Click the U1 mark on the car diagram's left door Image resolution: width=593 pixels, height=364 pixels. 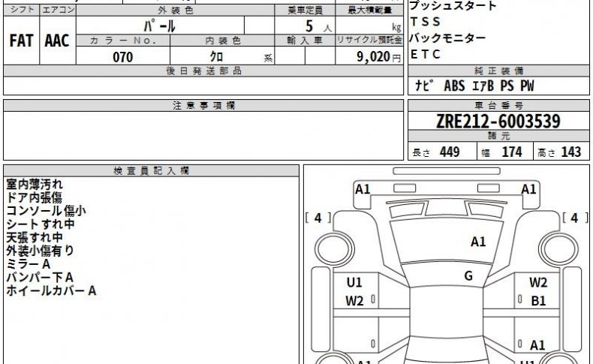(x=354, y=282)
